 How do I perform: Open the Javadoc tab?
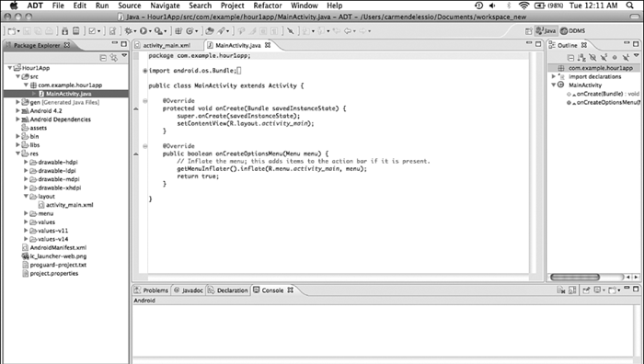(x=189, y=290)
